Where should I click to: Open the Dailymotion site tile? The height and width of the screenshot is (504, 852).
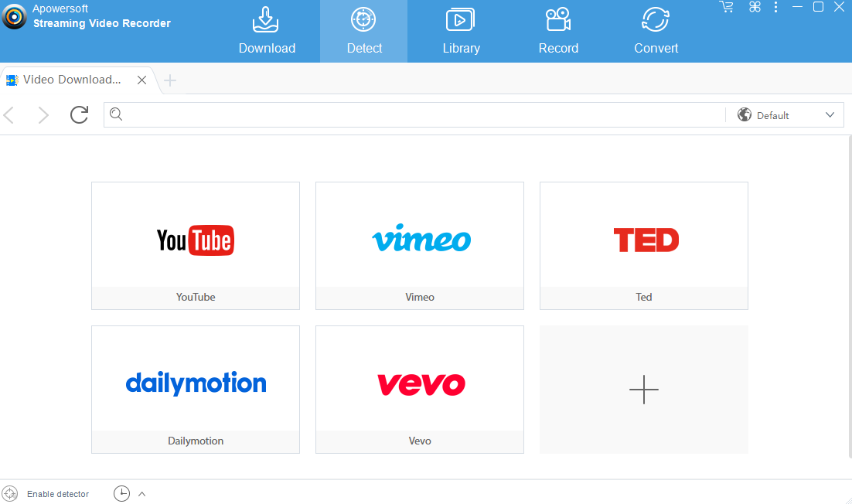point(196,390)
